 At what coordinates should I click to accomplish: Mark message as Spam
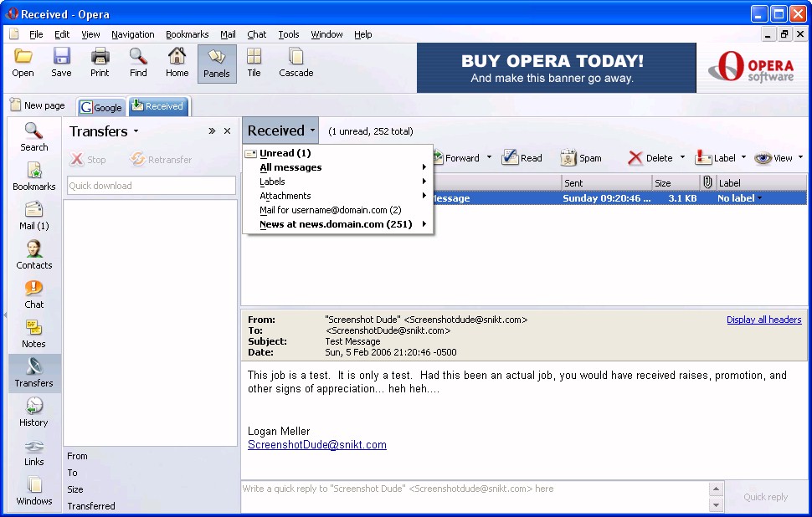[581, 158]
